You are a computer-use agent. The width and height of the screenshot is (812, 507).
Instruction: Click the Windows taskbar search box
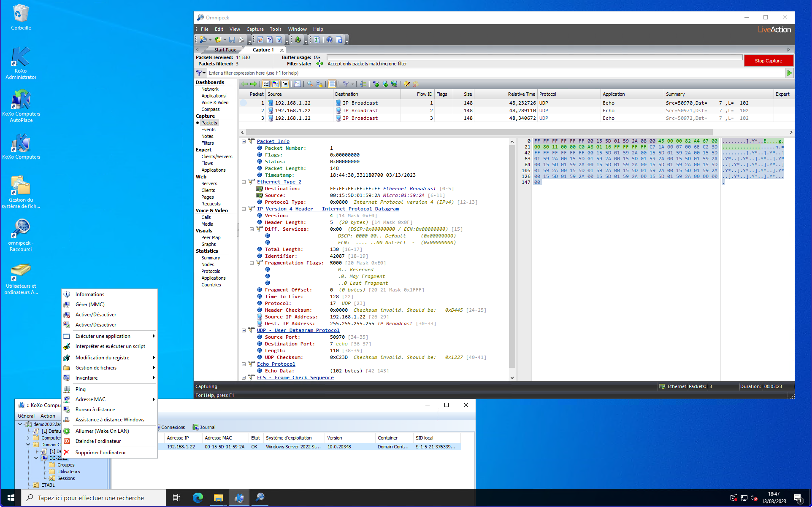point(94,498)
